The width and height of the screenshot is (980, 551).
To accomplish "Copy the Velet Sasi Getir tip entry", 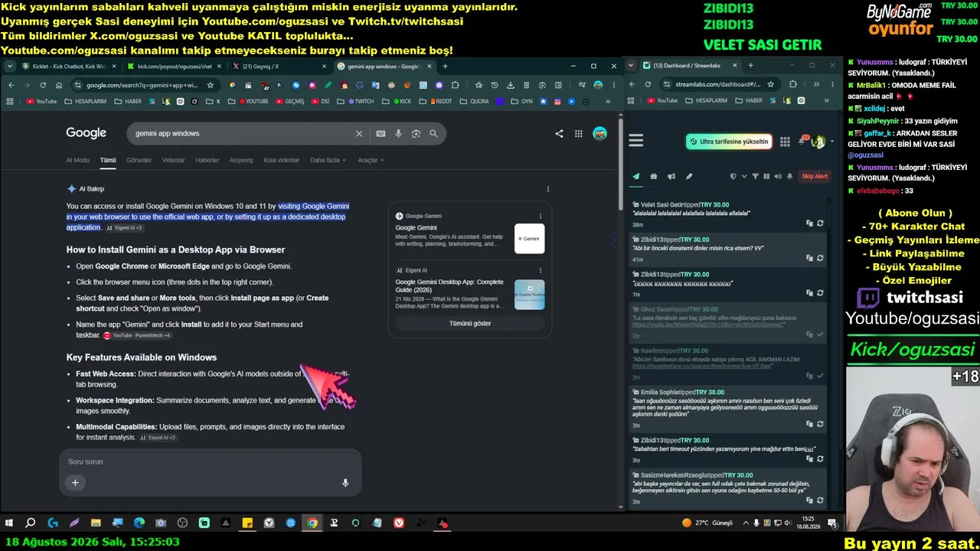I will point(809,223).
